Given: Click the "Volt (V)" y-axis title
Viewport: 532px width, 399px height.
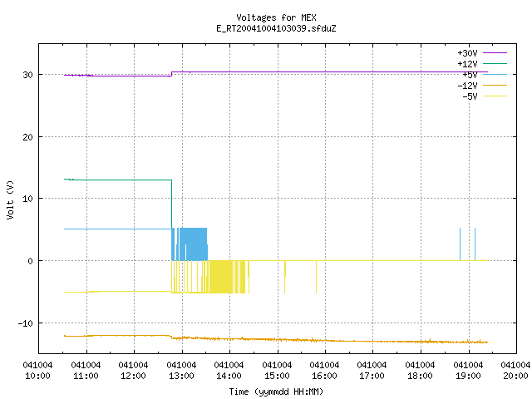Looking at the screenshot, I should pyautogui.click(x=10, y=199).
